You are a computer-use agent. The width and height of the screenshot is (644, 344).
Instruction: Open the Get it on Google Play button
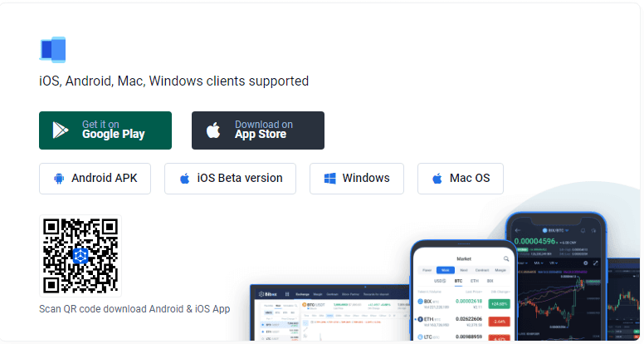pos(105,130)
